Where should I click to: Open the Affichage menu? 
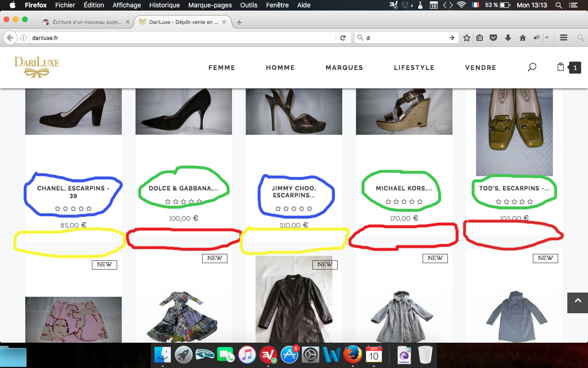coord(127,5)
